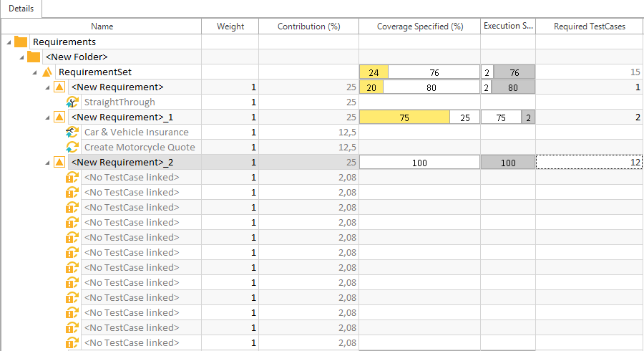Sort by the Weight column header
This screenshot has width=644, height=351.
pyautogui.click(x=230, y=27)
